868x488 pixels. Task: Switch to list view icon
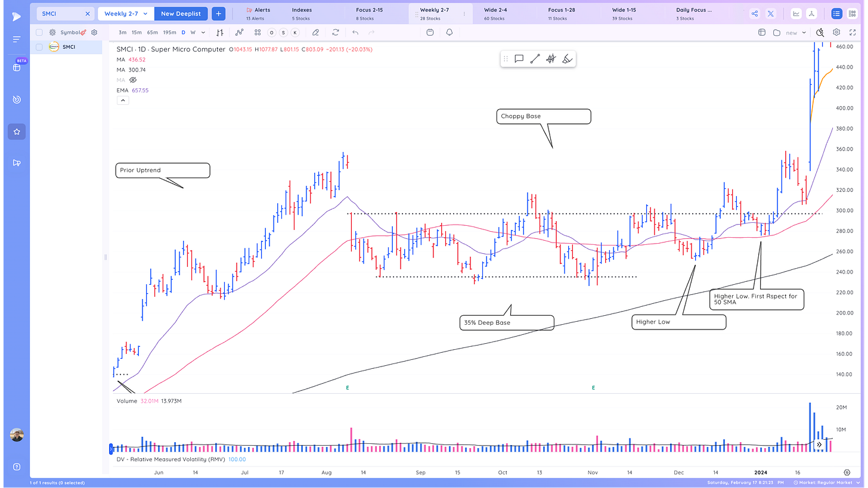pyautogui.click(x=836, y=13)
